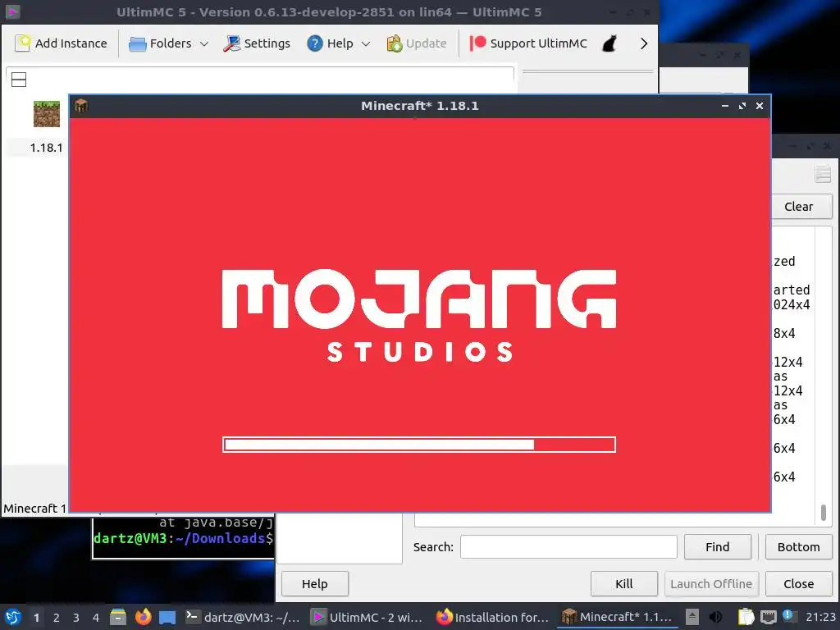Click the update notifier tray icon
This screenshot has width=840, height=630.
[788, 616]
